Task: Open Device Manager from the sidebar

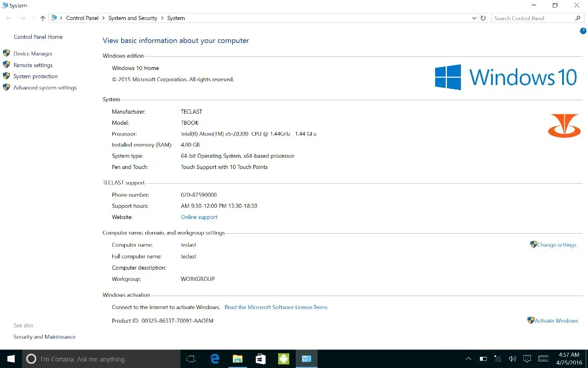Action: click(x=33, y=54)
